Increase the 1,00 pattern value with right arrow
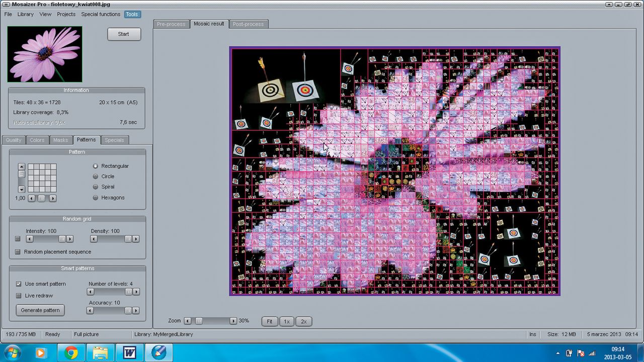Viewport: 644px width, 362px height. [x=53, y=199]
